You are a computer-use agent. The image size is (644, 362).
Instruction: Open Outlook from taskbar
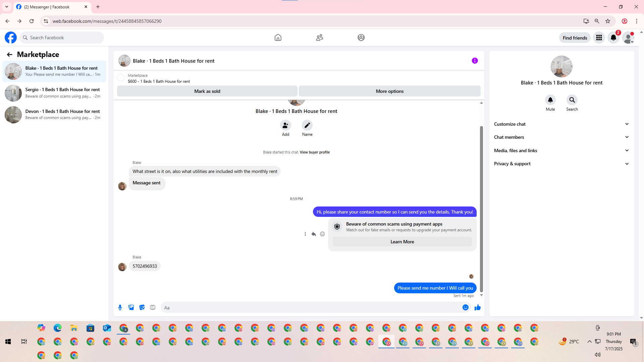pos(107,328)
